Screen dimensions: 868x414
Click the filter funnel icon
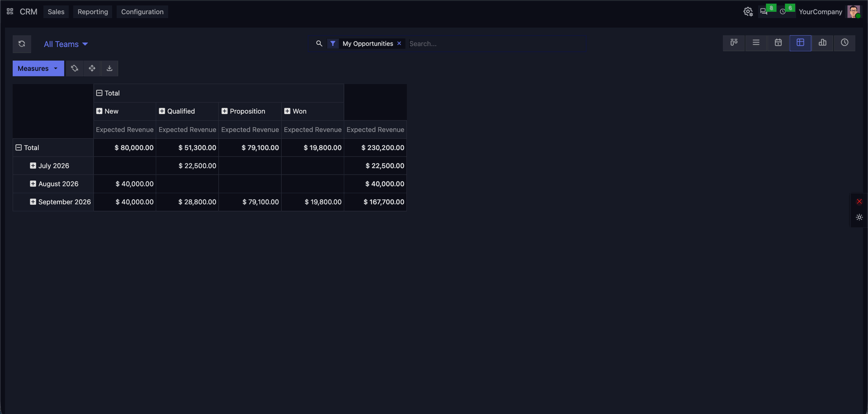pyautogui.click(x=333, y=43)
